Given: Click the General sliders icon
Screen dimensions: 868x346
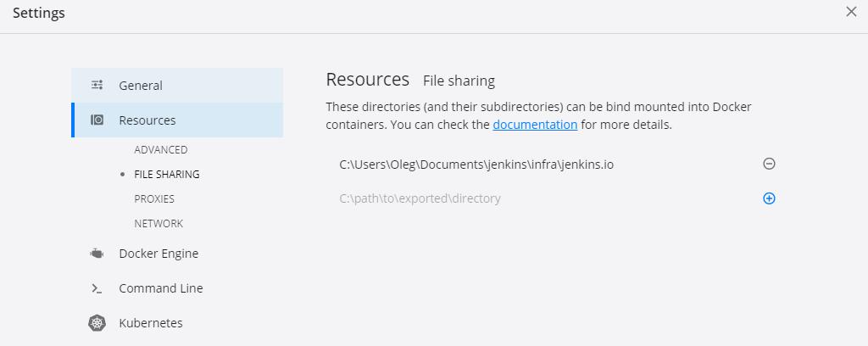Looking at the screenshot, I should [x=97, y=85].
